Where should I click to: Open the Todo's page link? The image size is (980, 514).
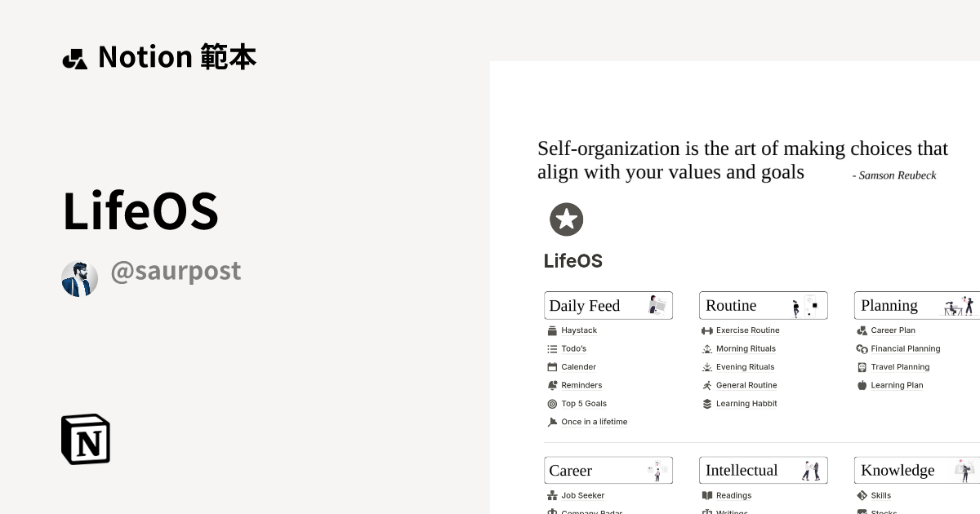click(573, 348)
